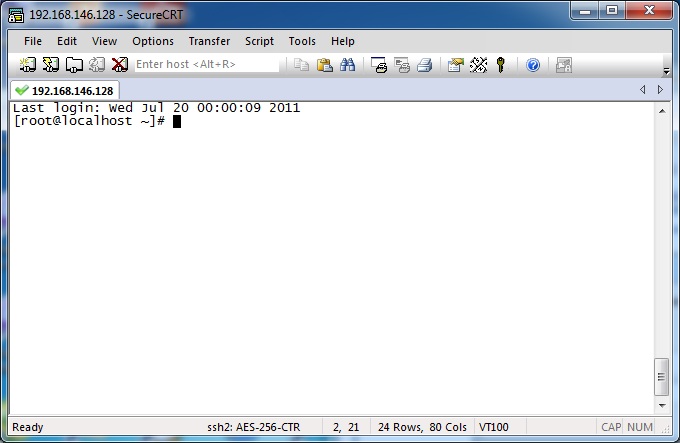The image size is (680, 443).
Task: Click the vertical scrollbar thumb
Action: [661, 377]
